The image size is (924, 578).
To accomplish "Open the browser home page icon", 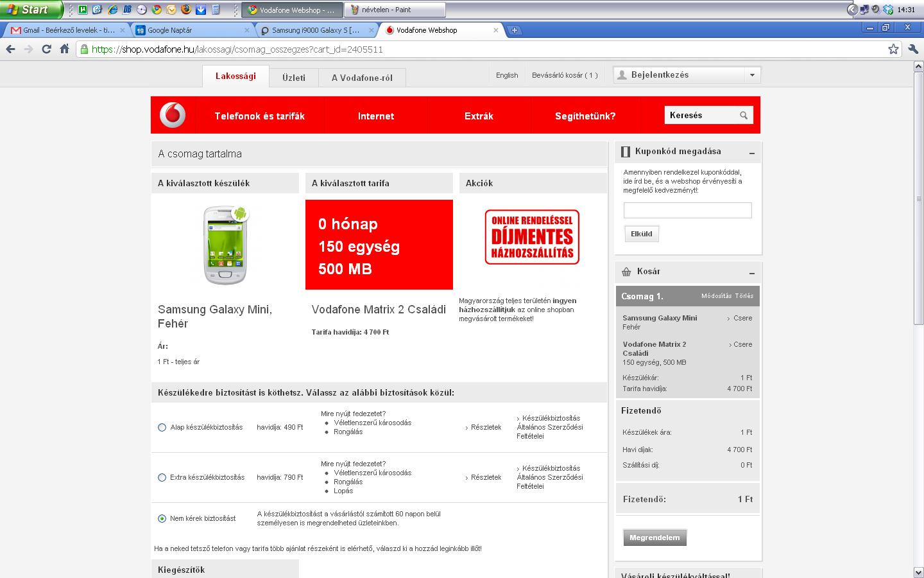I will pyautogui.click(x=64, y=49).
